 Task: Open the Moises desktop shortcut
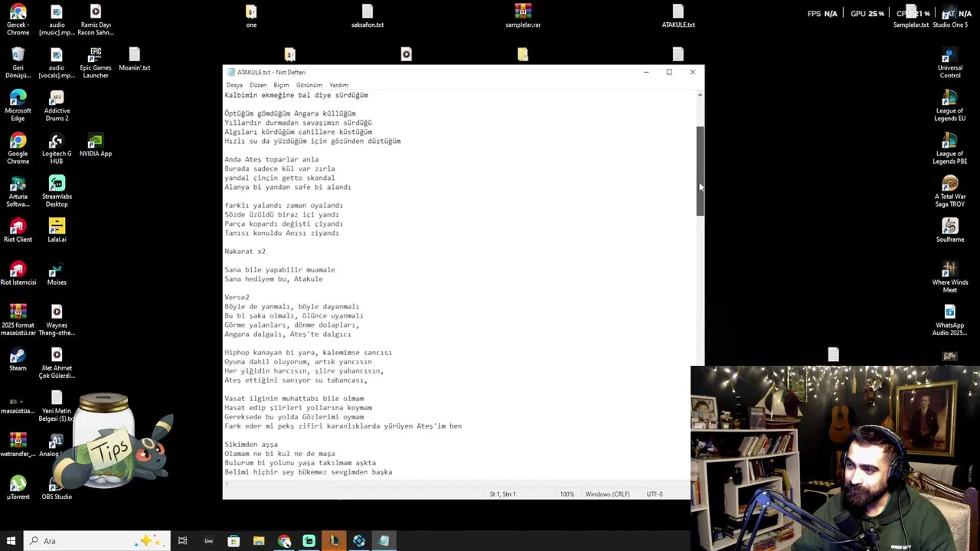click(x=56, y=273)
